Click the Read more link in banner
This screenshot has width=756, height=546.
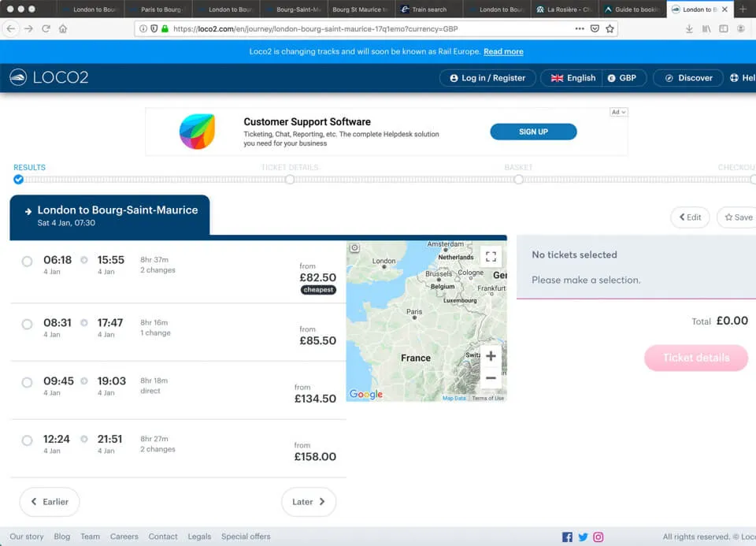click(x=503, y=52)
